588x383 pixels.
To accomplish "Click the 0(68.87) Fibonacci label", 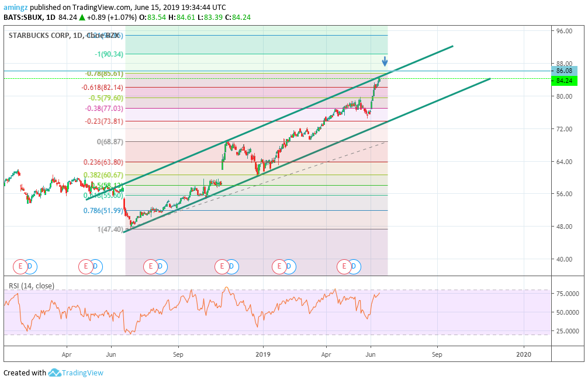I will tap(110, 142).
